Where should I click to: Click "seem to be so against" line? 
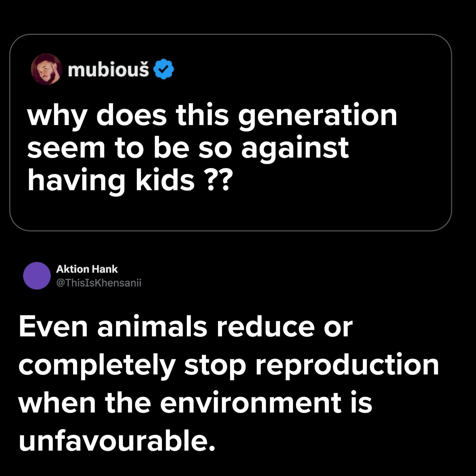(x=188, y=149)
